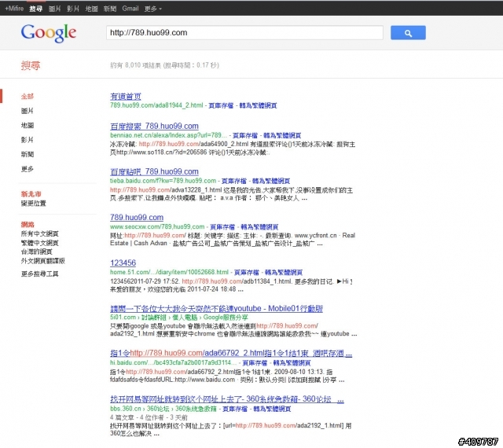The image size is (503, 448).
Task: Open 頁庫存檔 for the benniao.net.cn result
Action: pos(245,135)
